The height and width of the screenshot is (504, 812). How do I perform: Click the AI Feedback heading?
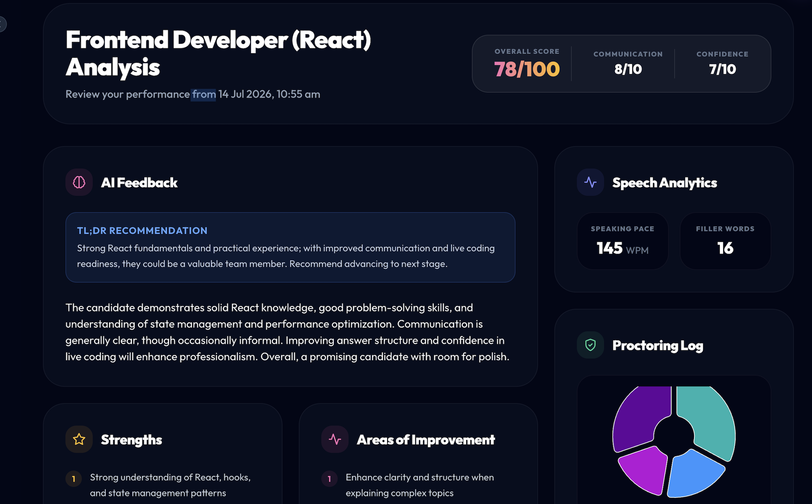click(139, 183)
